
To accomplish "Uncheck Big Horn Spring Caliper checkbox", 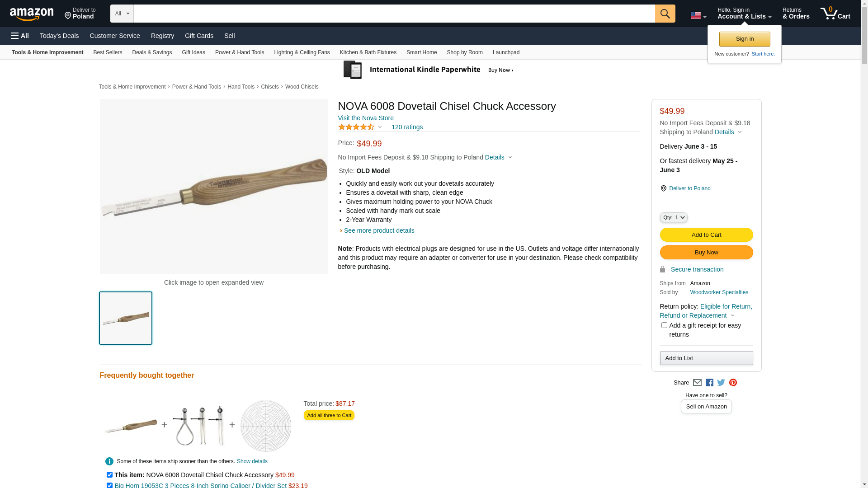I will point(109,485).
